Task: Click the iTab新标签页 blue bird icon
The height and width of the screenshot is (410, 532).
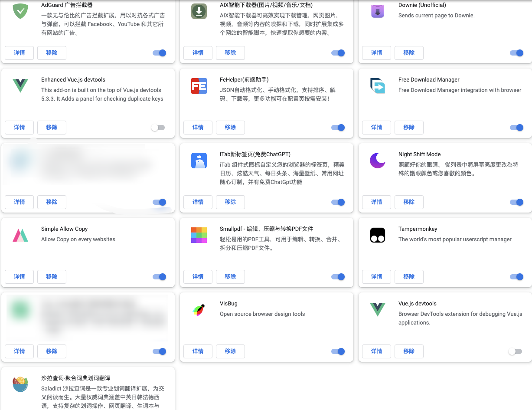Action: point(199,161)
